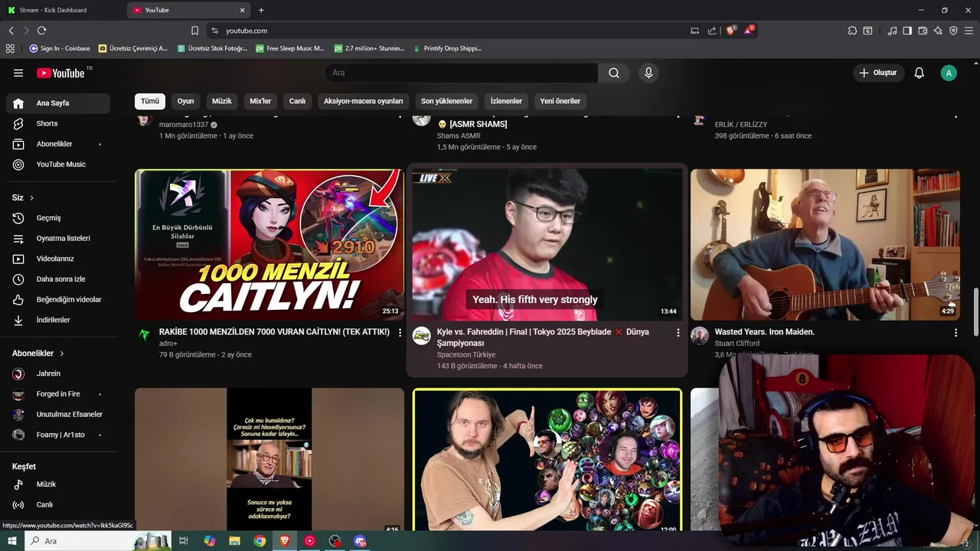Select the Yeni öneriler chip
980x551 pixels.
point(560,101)
